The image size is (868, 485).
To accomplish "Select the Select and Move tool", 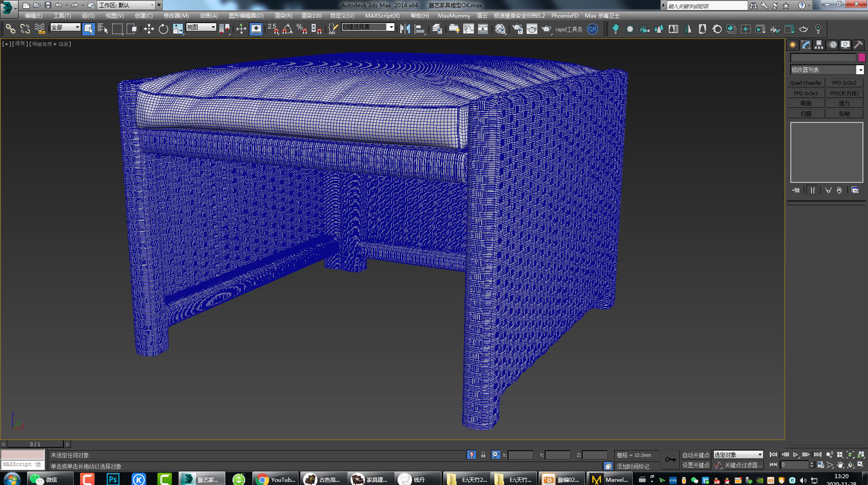I will point(149,29).
